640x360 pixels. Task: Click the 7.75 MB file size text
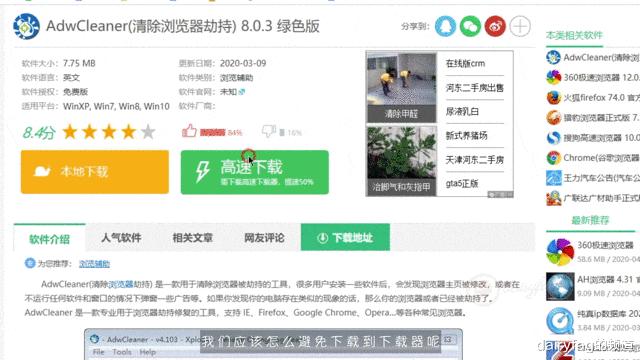pos(79,63)
